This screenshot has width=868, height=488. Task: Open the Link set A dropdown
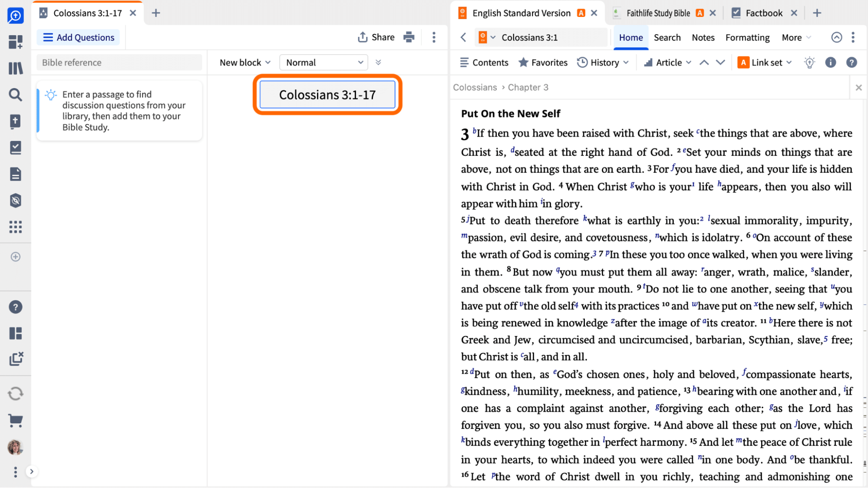[x=765, y=62]
